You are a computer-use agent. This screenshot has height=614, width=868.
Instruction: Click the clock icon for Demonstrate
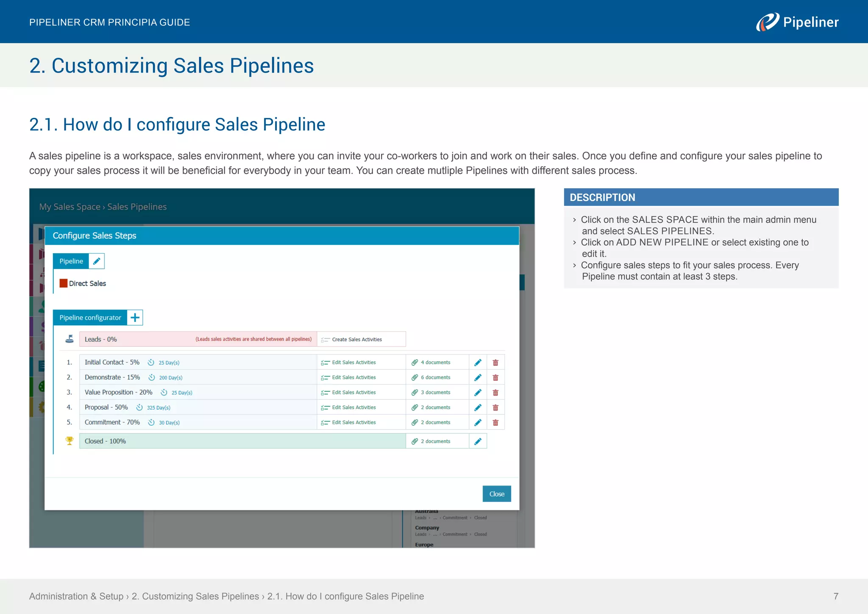click(x=151, y=377)
